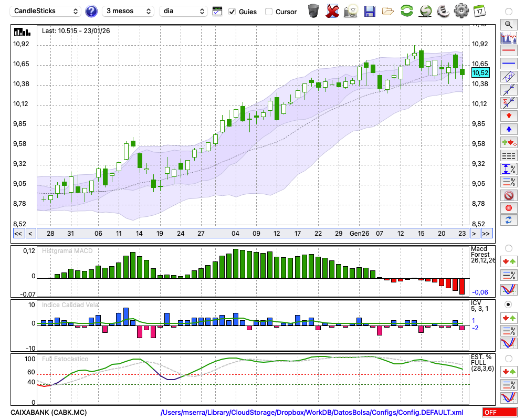Image resolution: width=525 pixels, height=420 pixels.
Task: Click the silver euro currency icon
Action: (443, 10)
